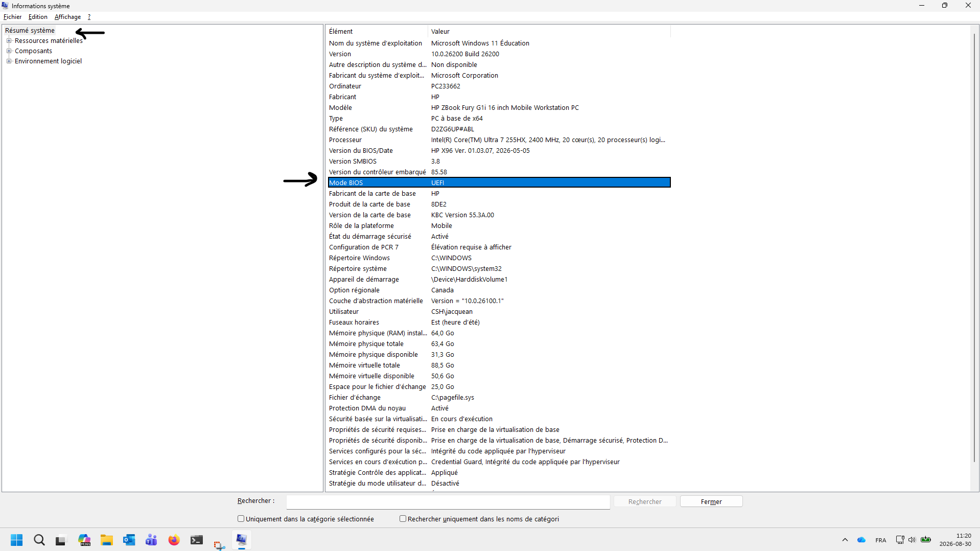The image size is (980, 551).
Task: Open the taskbar clock and date
Action: [955, 540]
